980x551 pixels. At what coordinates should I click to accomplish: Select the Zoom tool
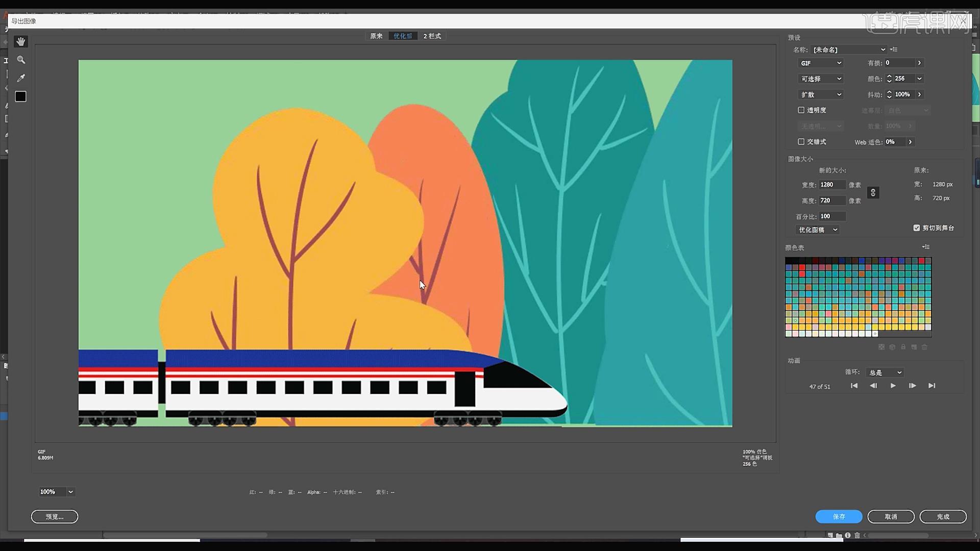point(20,60)
